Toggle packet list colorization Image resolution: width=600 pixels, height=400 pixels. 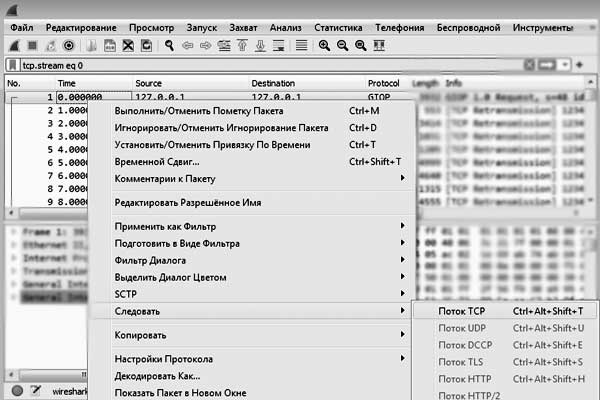(302, 46)
